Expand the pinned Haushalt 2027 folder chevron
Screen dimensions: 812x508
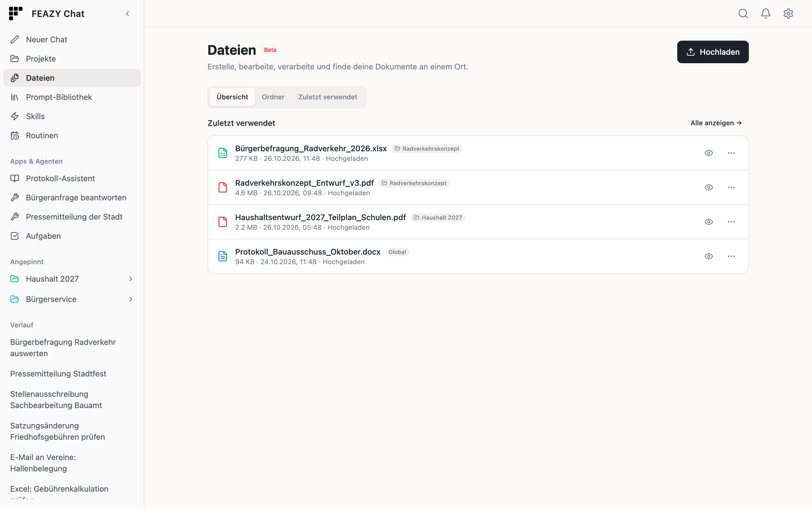(131, 279)
